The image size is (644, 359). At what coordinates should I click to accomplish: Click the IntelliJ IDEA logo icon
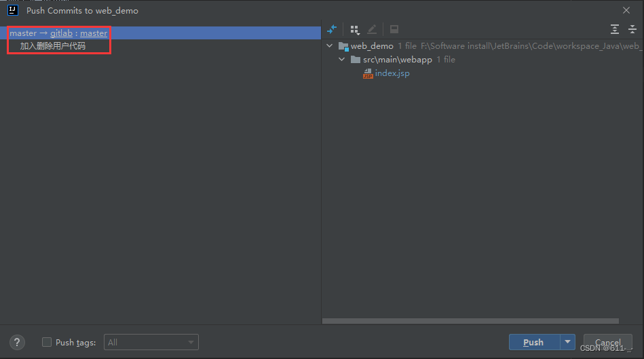[13, 10]
